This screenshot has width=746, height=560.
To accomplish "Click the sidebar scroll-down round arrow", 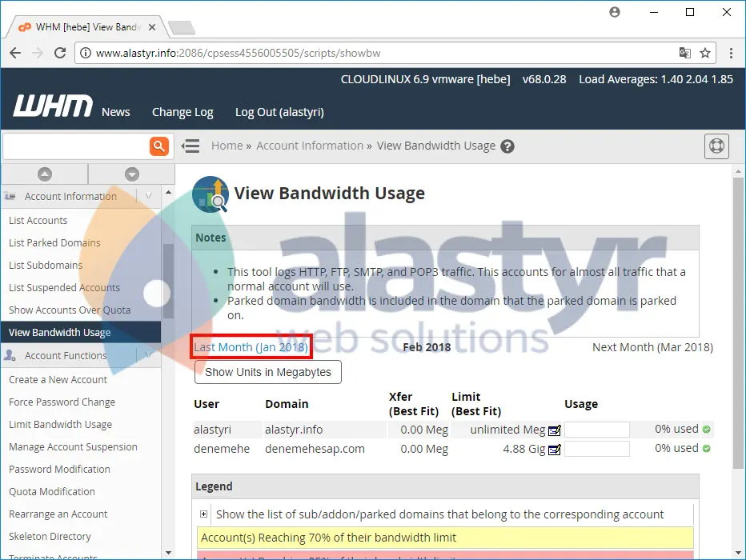I will pos(132,174).
